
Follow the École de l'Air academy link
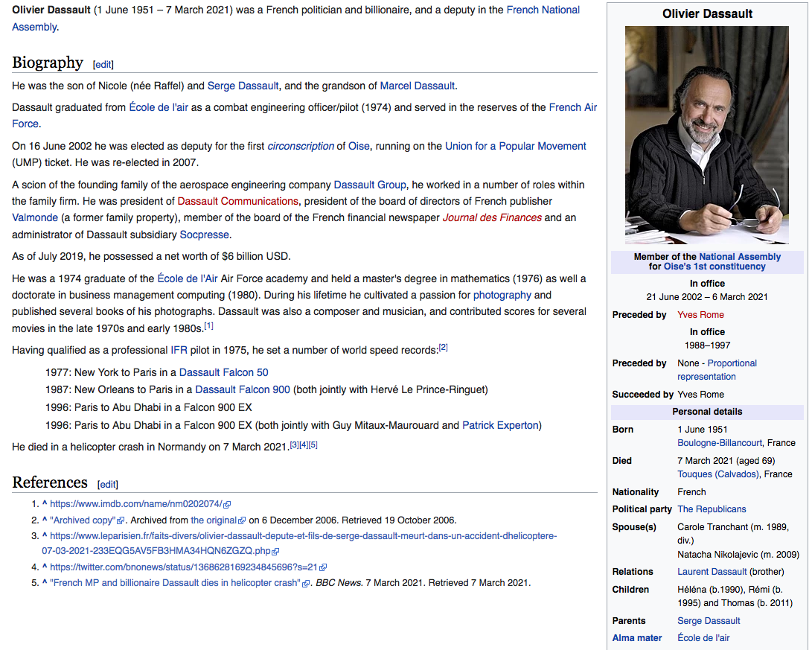tap(188, 278)
